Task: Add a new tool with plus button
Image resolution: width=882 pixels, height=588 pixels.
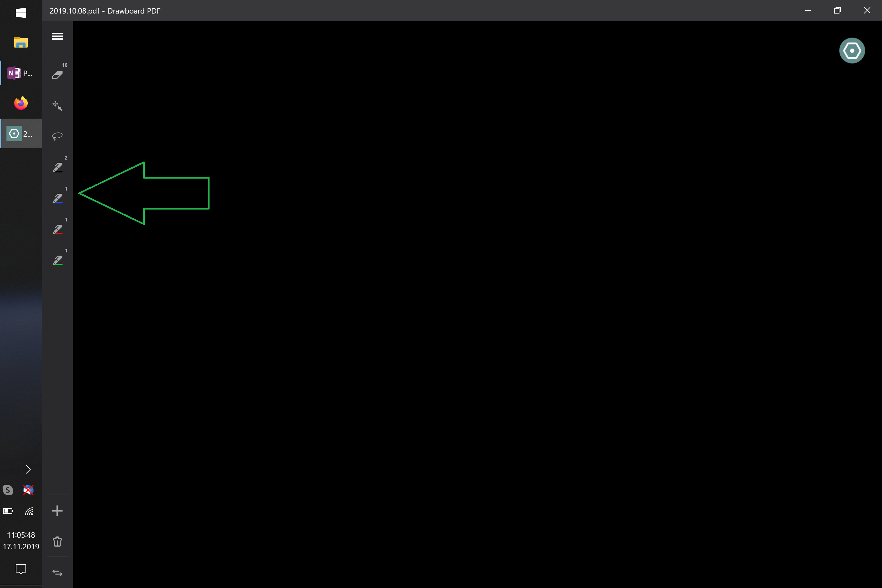Action: pyautogui.click(x=57, y=510)
